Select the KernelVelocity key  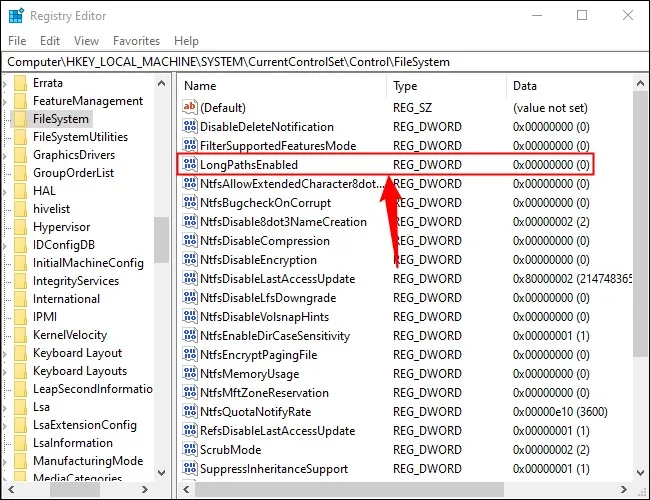[70, 335]
